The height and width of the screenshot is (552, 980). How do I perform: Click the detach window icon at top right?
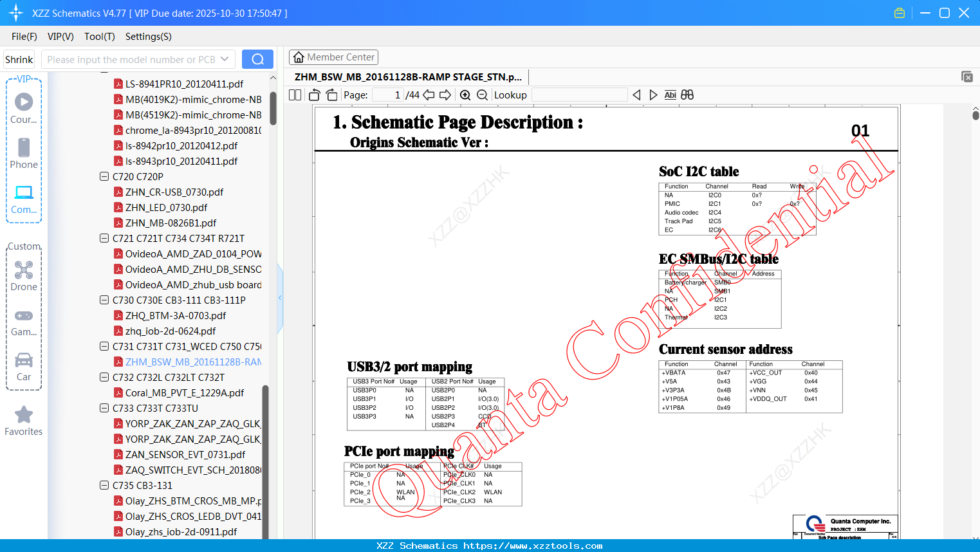[967, 77]
